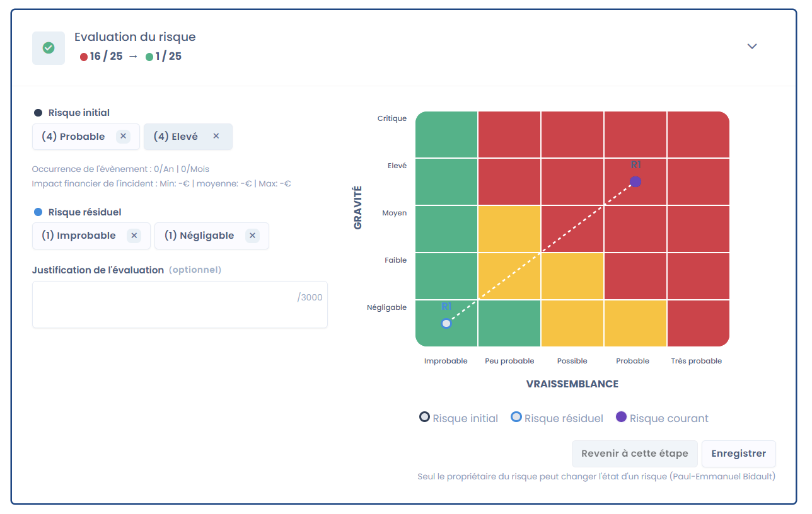
Task: Toggle Risque courant legend entry
Action: 662,418
